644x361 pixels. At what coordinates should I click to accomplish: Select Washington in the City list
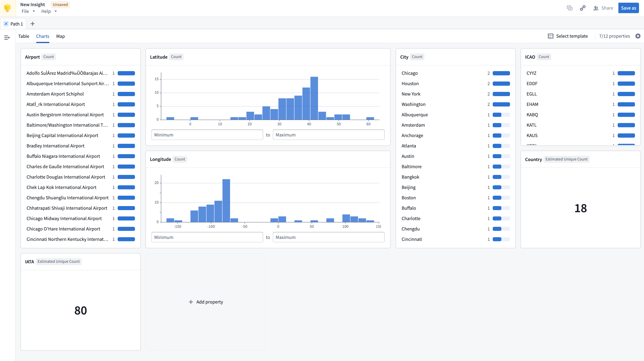point(455,105)
